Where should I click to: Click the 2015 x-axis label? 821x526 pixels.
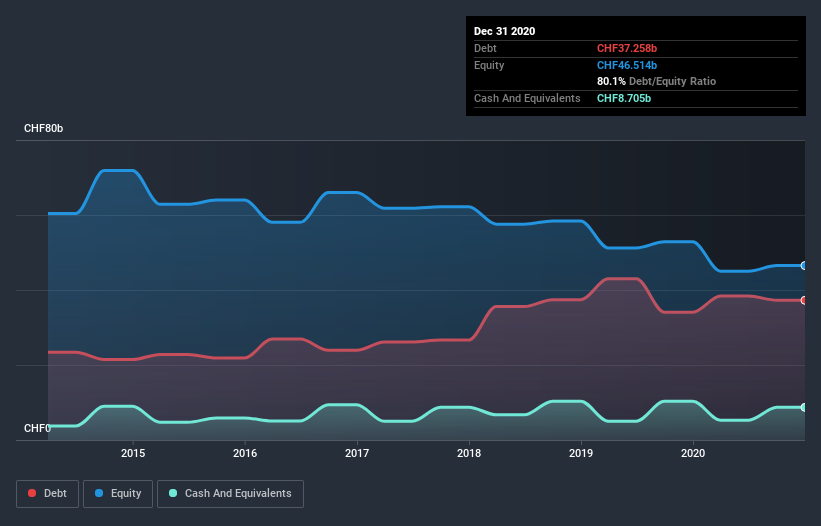click(x=133, y=453)
